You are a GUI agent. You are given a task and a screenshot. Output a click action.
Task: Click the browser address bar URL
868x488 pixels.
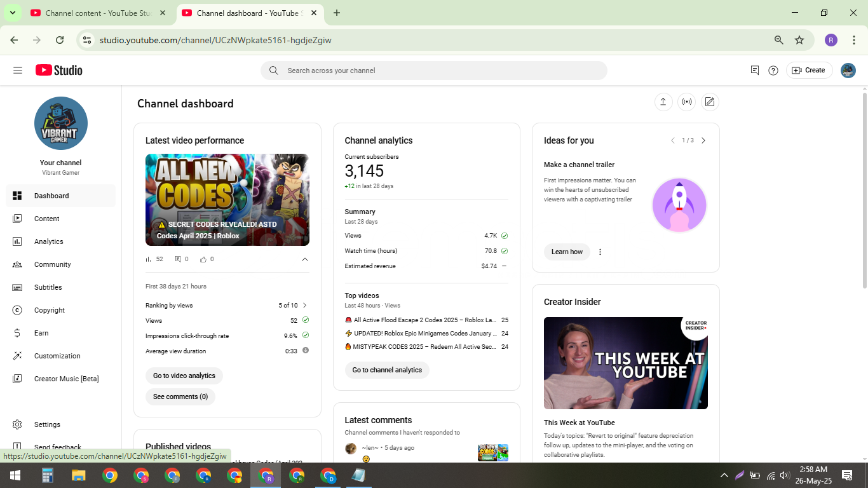pyautogui.click(x=215, y=40)
